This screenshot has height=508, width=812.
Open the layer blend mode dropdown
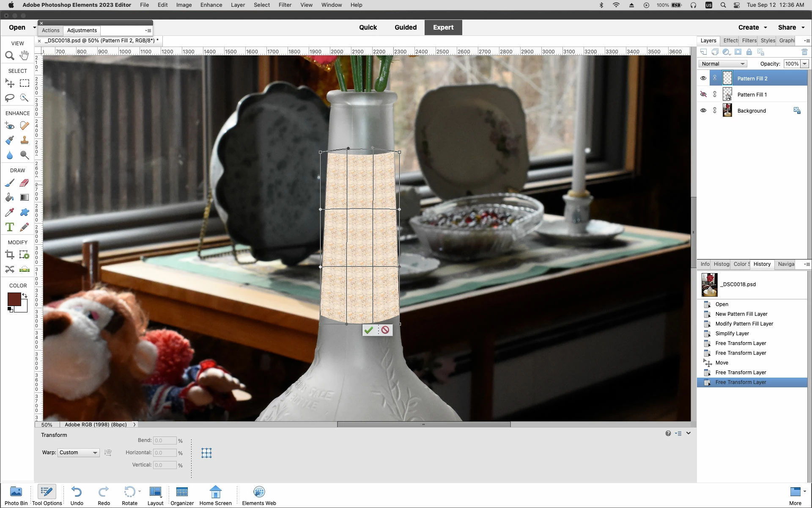722,64
